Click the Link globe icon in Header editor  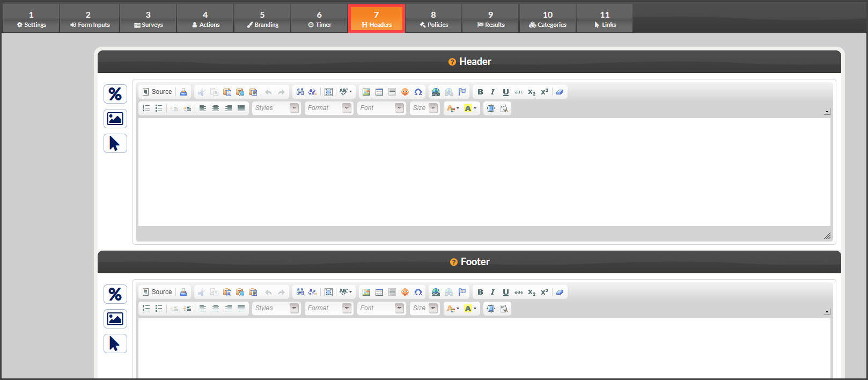[436, 92]
